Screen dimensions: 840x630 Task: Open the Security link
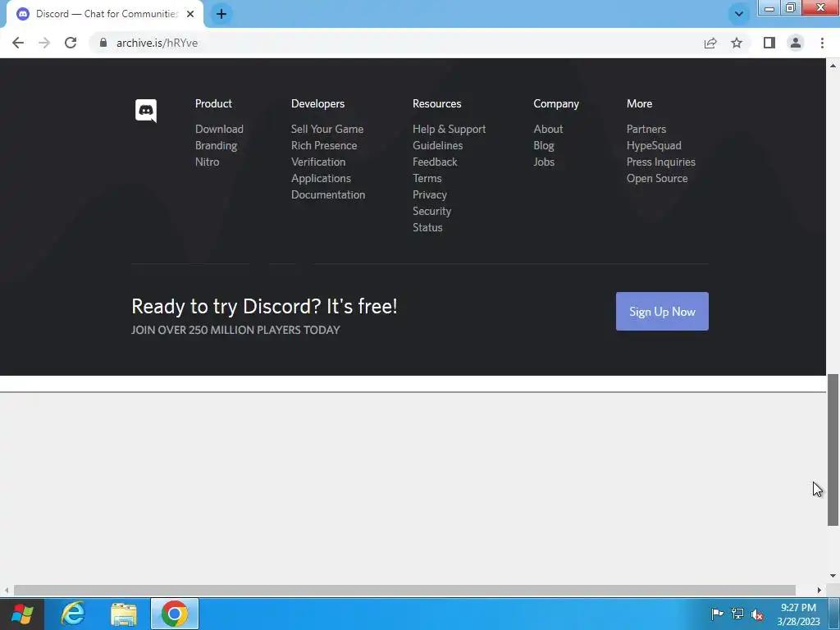pos(431,211)
